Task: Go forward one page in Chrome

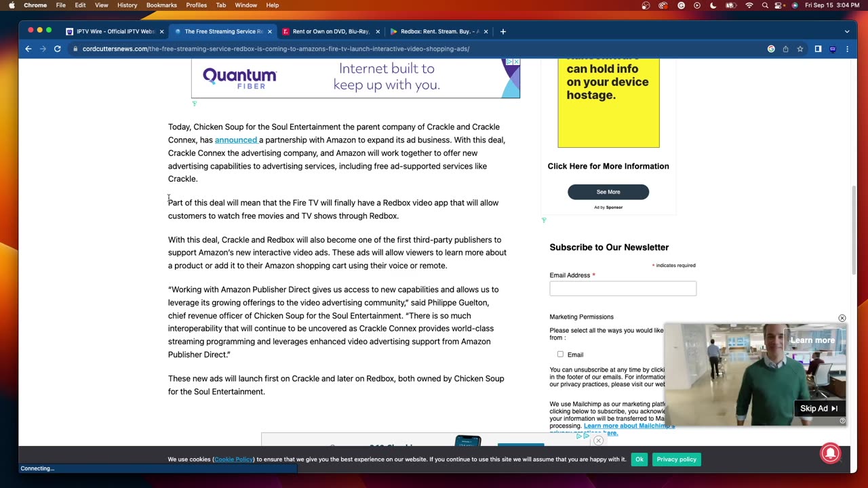Action: 43,49
